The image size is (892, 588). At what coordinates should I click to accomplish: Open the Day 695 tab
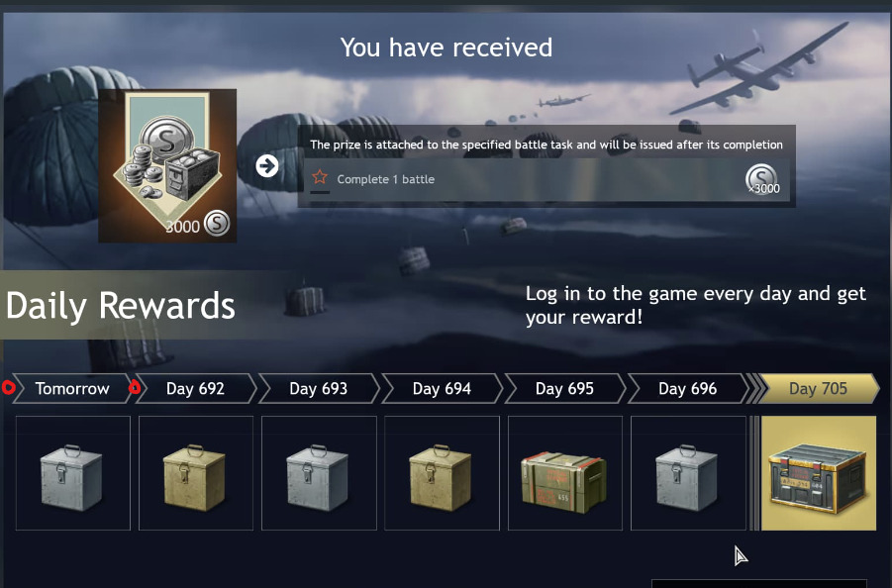[x=564, y=388]
